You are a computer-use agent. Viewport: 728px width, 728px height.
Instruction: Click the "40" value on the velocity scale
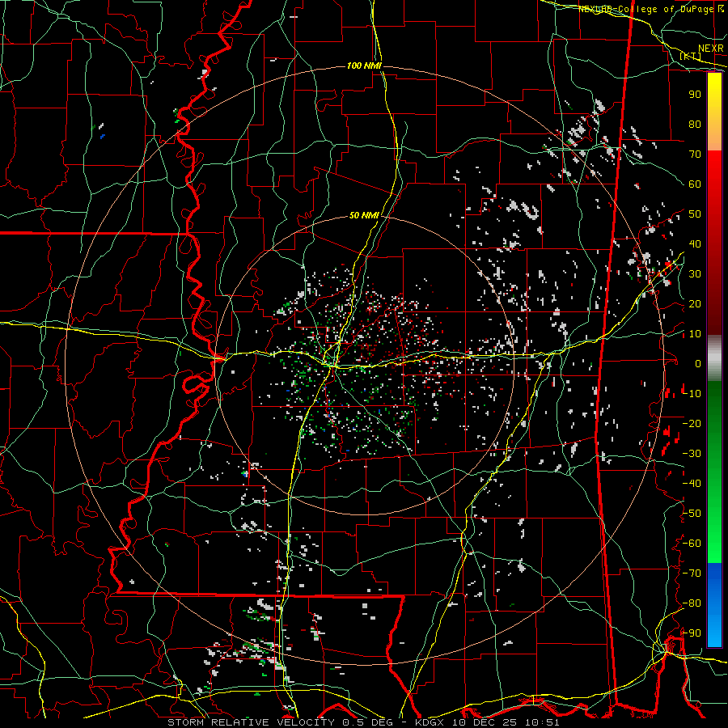(695, 243)
